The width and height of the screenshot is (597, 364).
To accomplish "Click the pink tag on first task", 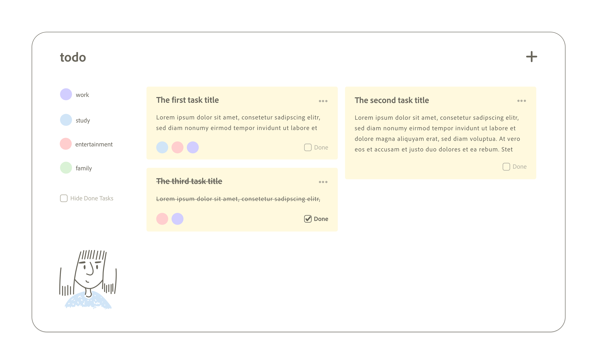I will (177, 147).
